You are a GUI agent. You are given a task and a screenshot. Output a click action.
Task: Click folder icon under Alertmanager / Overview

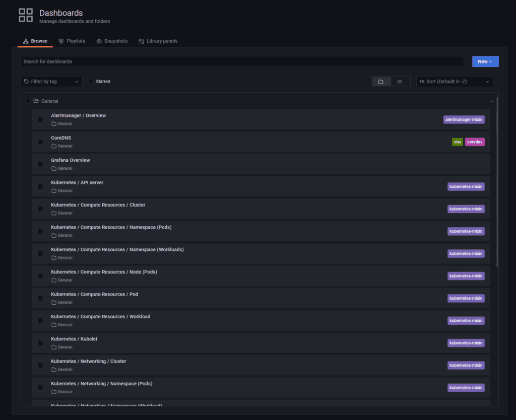[x=54, y=124]
